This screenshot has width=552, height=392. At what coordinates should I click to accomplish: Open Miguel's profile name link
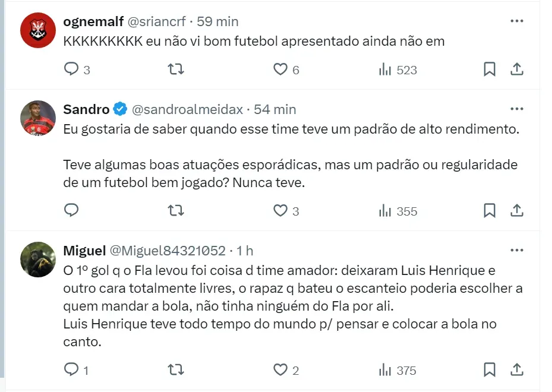(84, 250)
